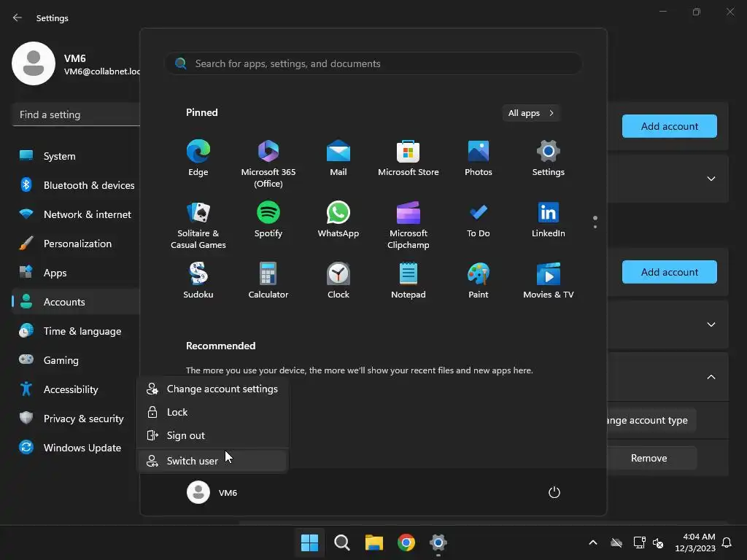
Task: Launch Solitaire & Casual Games
Action: click(x=198, y=225)
